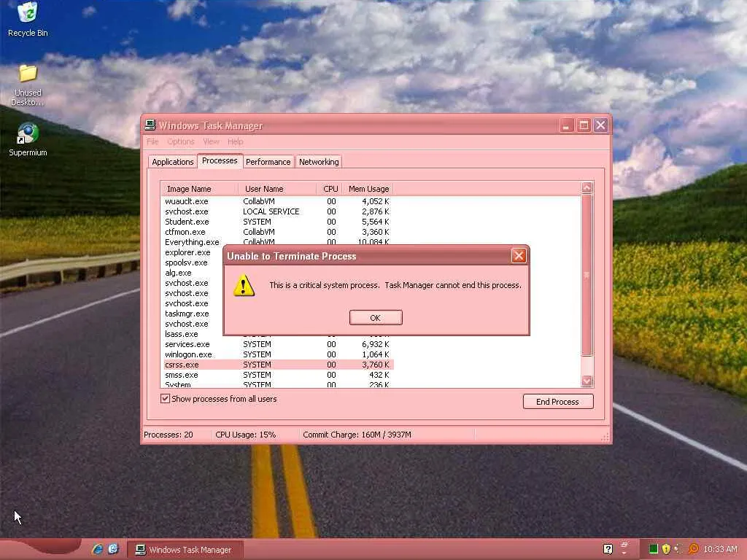Viewport: 747px width, 560px height.
Task: Maximize the Windows Task Manager window
Action: (584, 125)
